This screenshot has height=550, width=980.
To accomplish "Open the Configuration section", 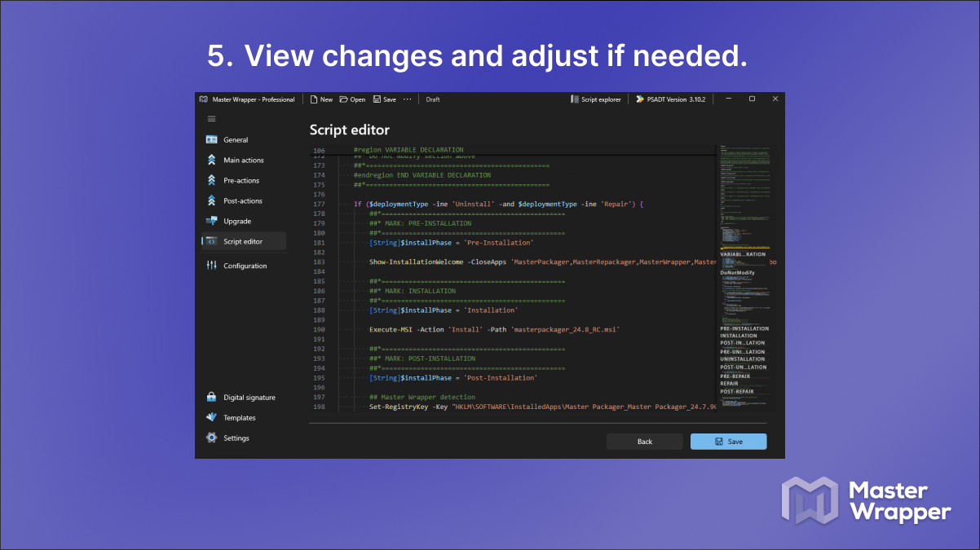I will (x=244, y=266).
